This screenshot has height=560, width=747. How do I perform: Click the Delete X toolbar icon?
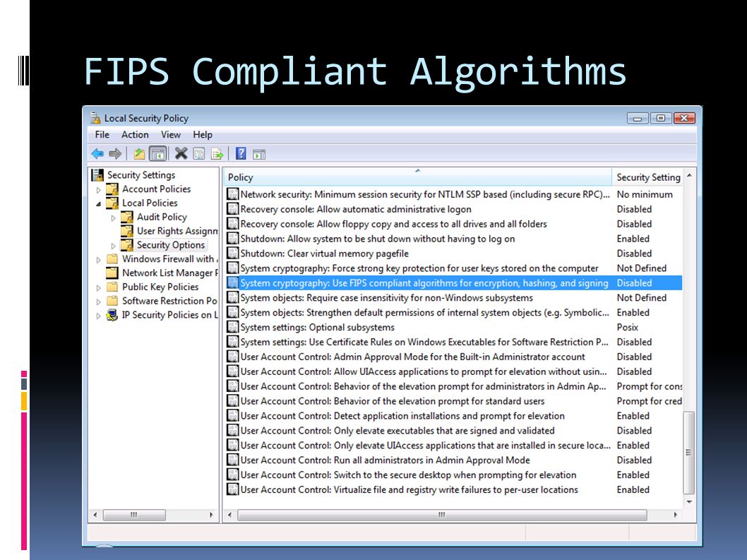pyautogui.click(x=181, y=153)
